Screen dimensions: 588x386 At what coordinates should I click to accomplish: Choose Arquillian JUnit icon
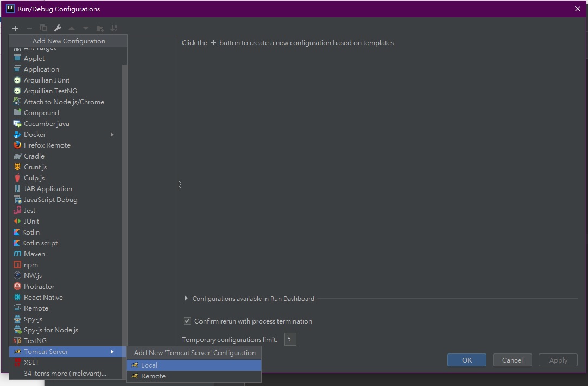tap(17, 80)
